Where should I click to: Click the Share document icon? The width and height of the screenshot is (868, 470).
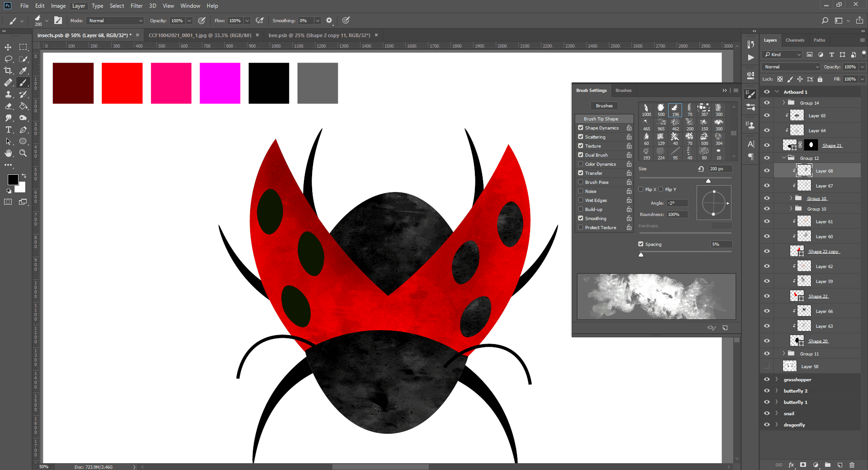pyautogui.click(x=859, y=20)
